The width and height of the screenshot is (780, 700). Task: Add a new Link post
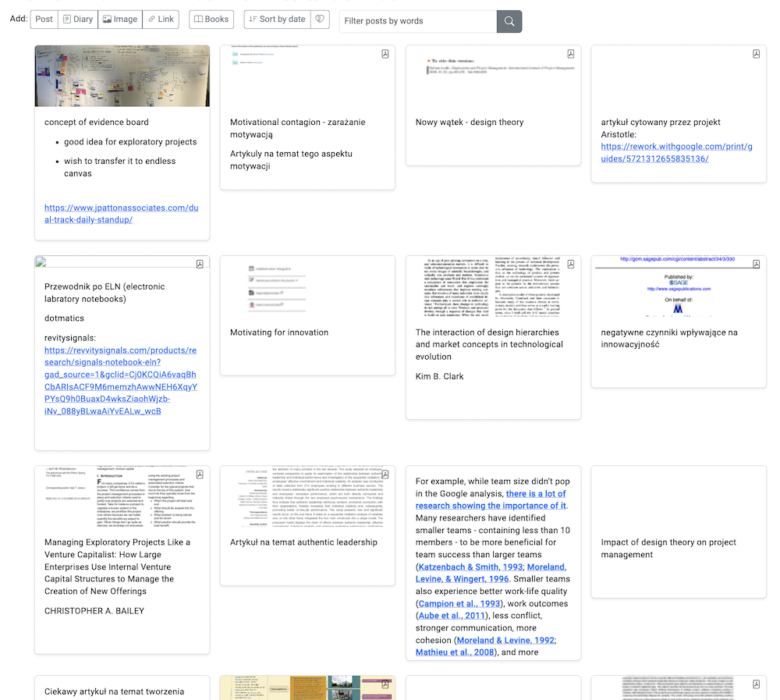coord(161,20)
